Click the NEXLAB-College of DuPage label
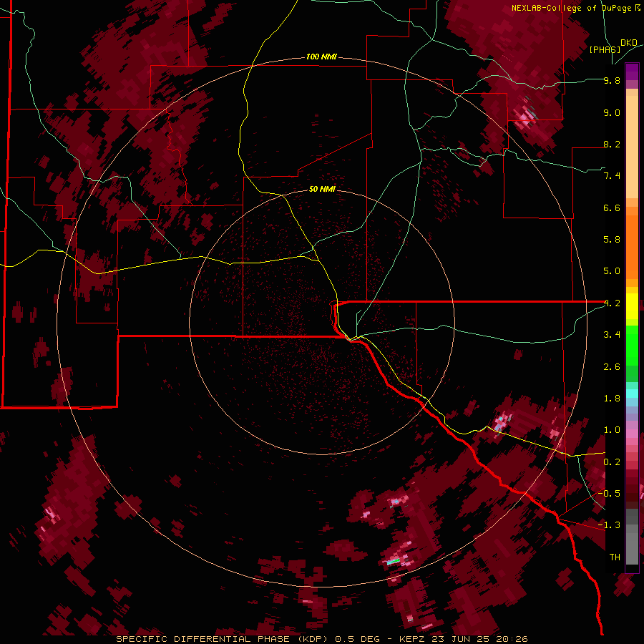 [x=572, y=8]
